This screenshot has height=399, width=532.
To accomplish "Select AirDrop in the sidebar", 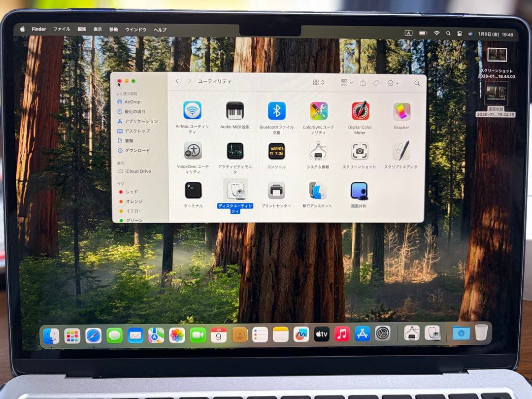I will (131, 102).
